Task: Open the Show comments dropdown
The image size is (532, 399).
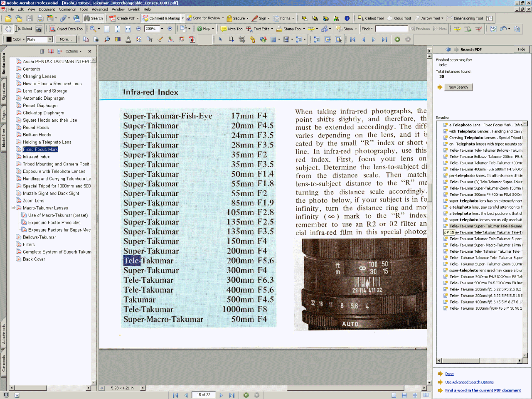Action: pos(356,29)
